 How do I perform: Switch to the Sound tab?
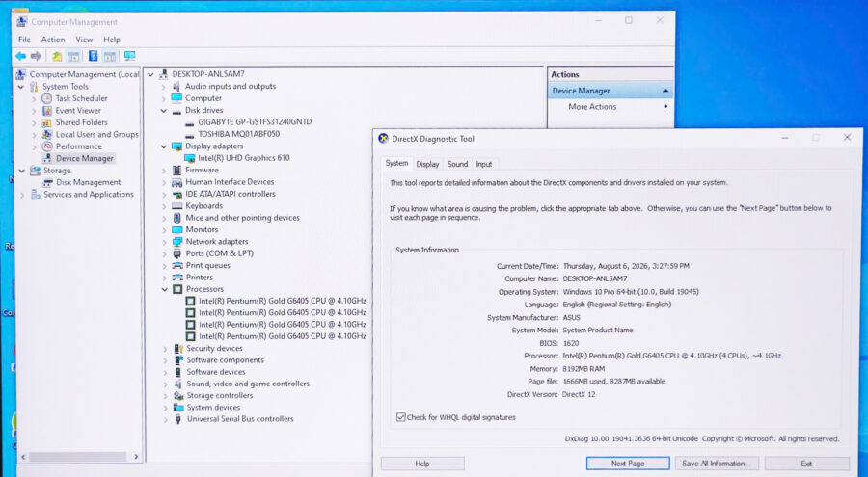point(457,165)
